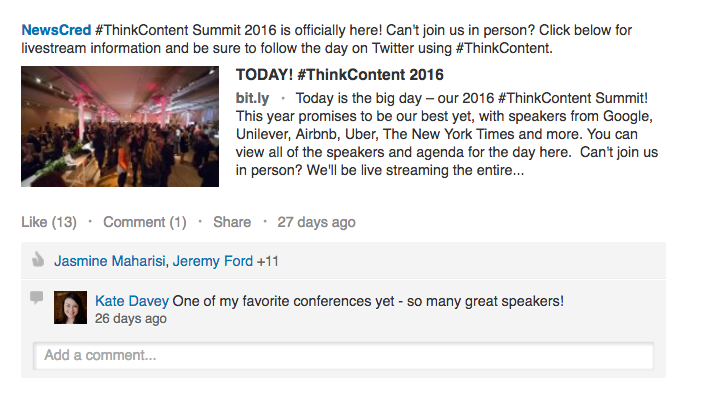Click the #ThinkContent hashtag after Twitter using

click(503, 48)
